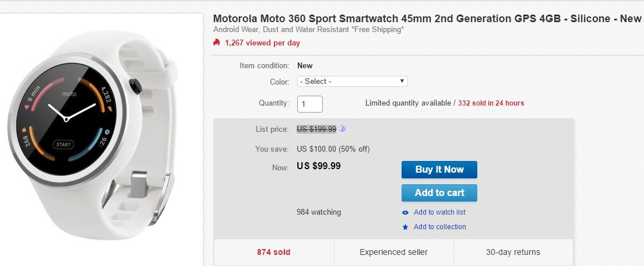
Task: Click the 1,267 viewed per day text
Action: [262, 43]
